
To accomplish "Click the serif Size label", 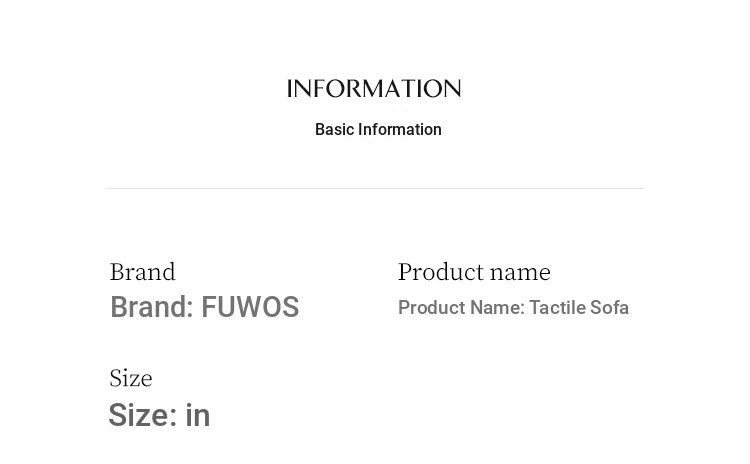I will pos(131,378).
